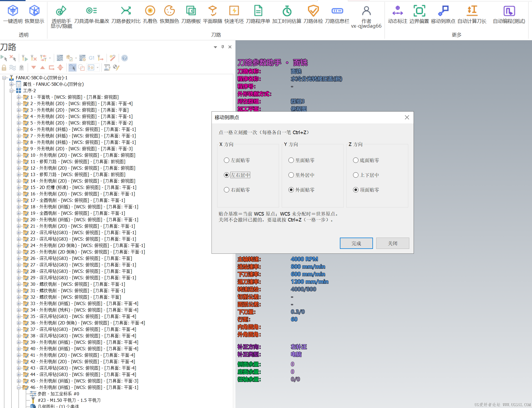Collapse the 工序-2 group node

12,91
